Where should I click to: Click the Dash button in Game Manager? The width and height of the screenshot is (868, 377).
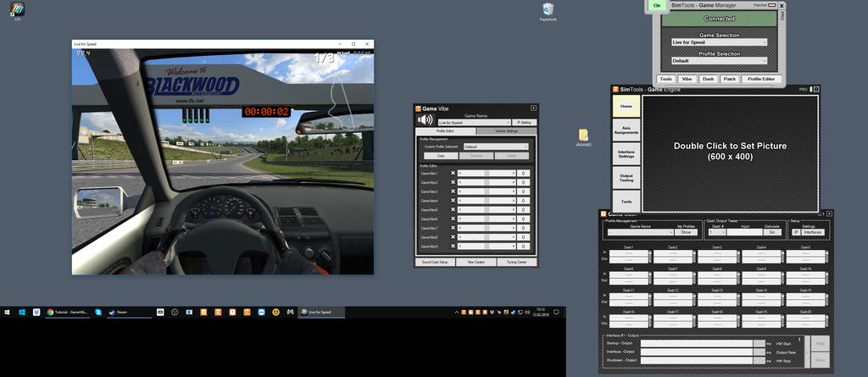click(x=708, y=79)
